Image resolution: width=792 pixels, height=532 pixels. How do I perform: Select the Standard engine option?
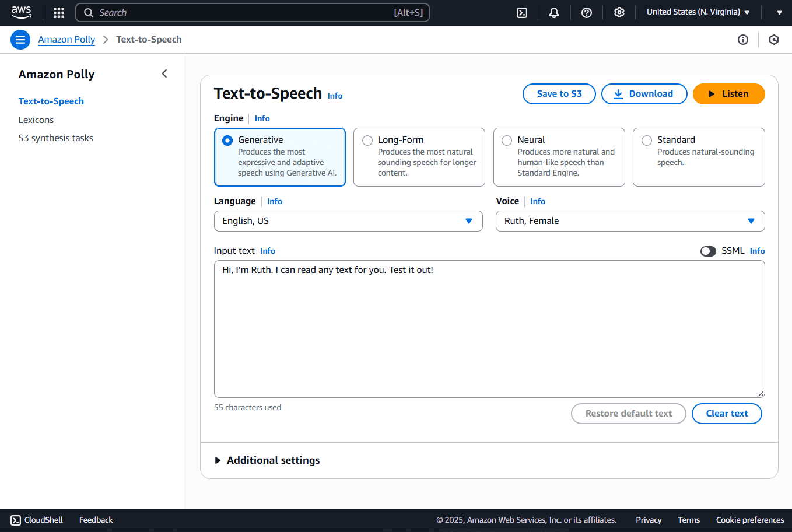pyautogui.click(x=699, y=157)
